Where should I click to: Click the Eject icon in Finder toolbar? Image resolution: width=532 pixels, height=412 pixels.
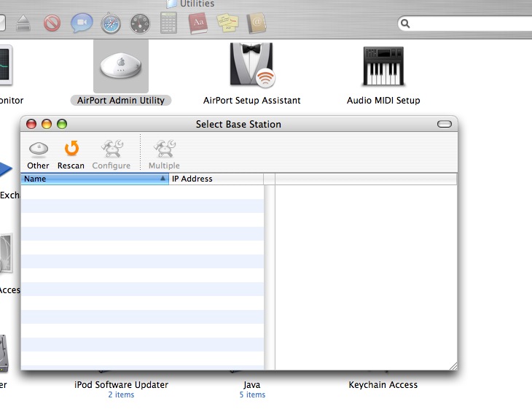click(x=23, y=23)
